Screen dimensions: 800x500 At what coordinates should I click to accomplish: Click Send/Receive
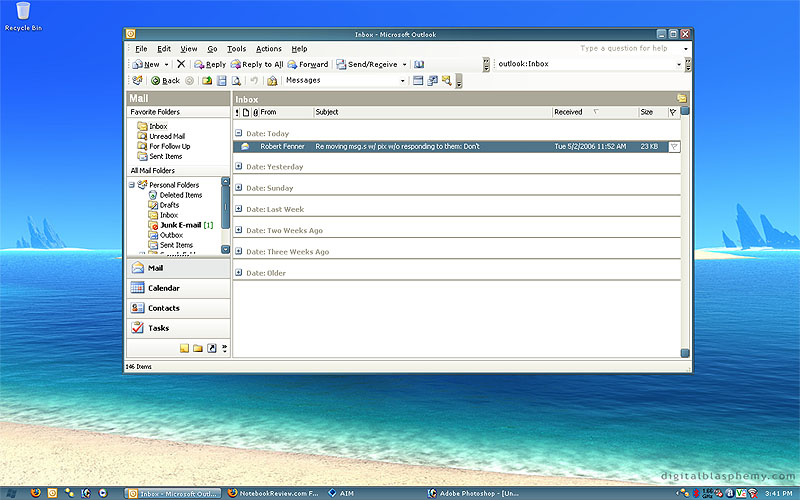[x=366, y=64]
